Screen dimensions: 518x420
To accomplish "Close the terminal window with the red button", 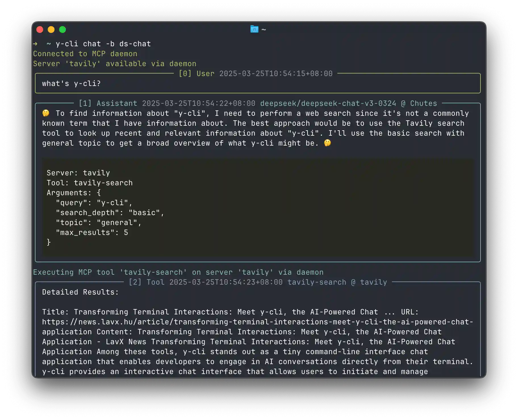I will click(40, 30).
